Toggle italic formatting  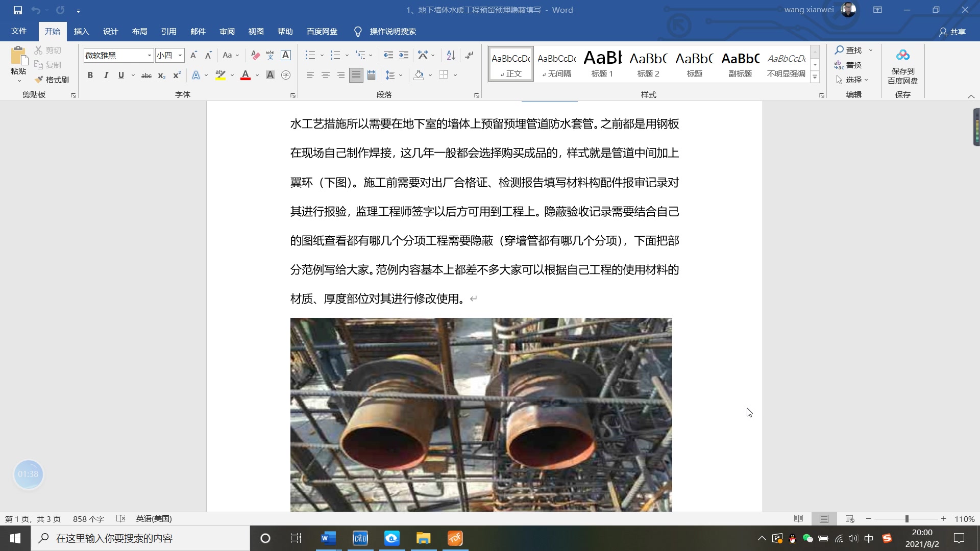coord(106,75)
